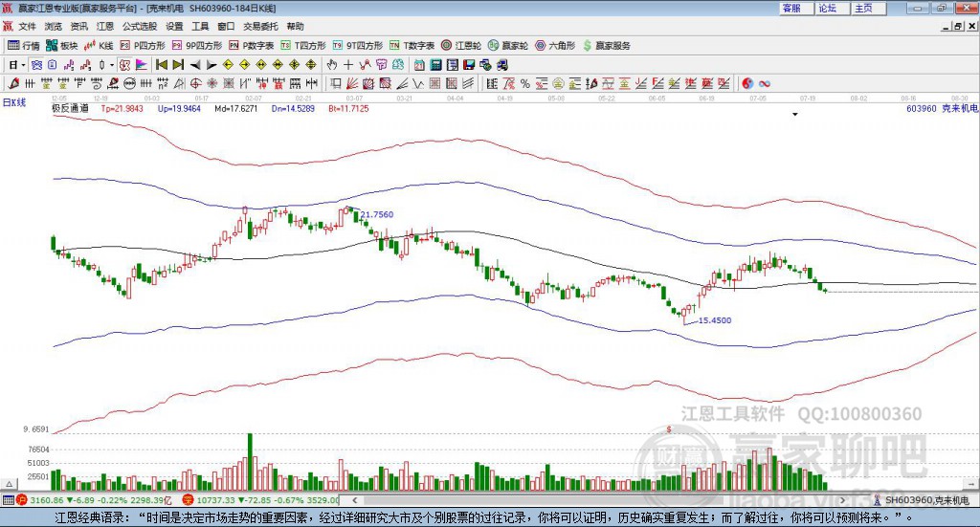980x527 pixels.
Task: Click the black right-pointing arrow icon
Action: (212, 65)
